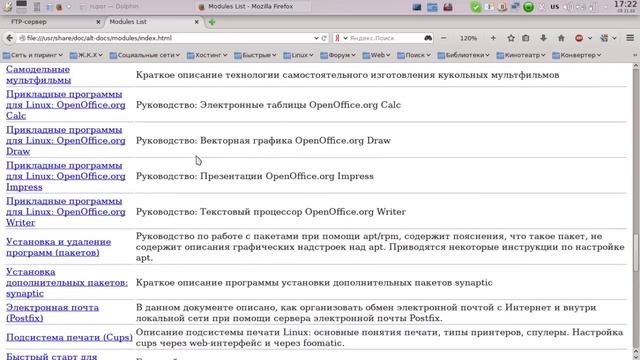This screenshot has height=360, width=640.
Task: Open the Сеть и пиринг bookmarks folder
Action: (33, 55)
